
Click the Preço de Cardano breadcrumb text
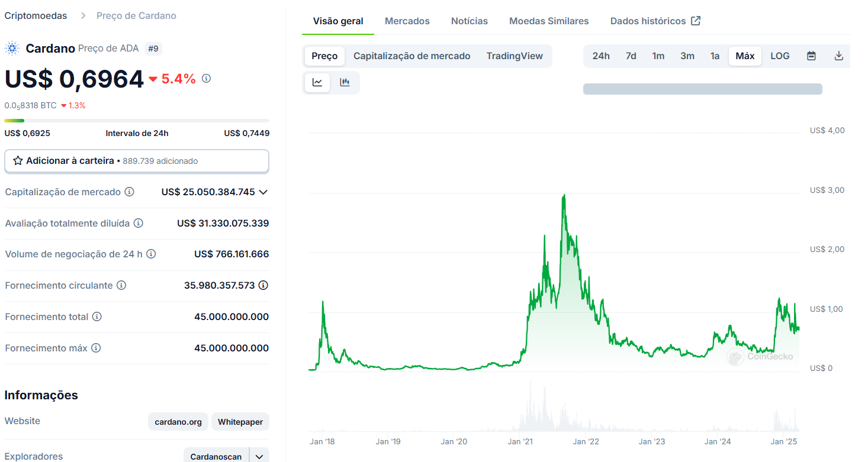pyautogui.click(x=136, y=16)
